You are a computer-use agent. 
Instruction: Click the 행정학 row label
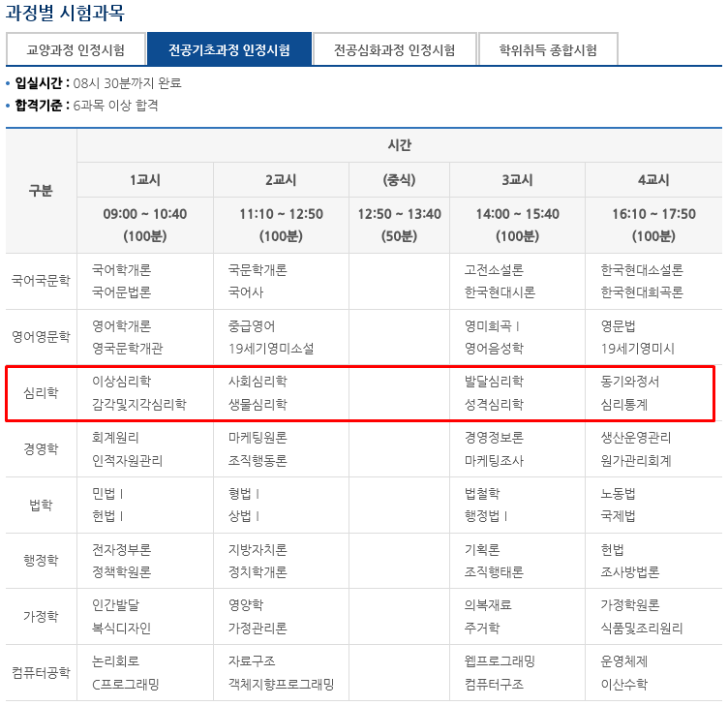click(41, 560)
